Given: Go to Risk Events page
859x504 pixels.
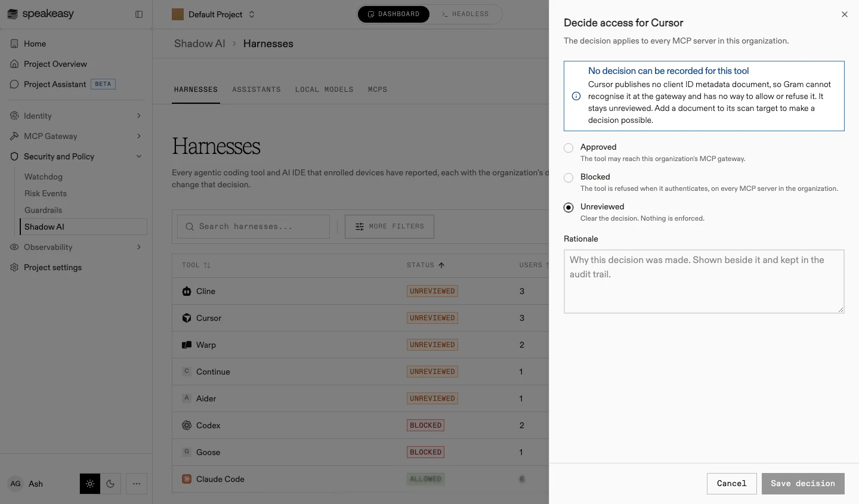Looking at the screenshot, I should [x=45, y=193].
